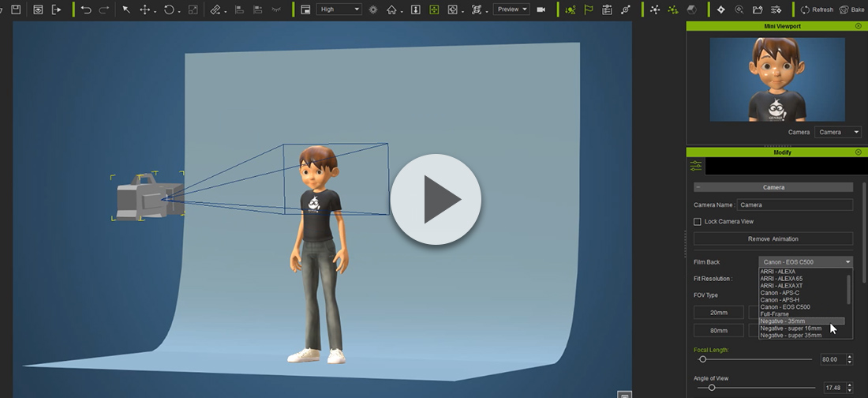Click the Home view icon

point(391,9)
